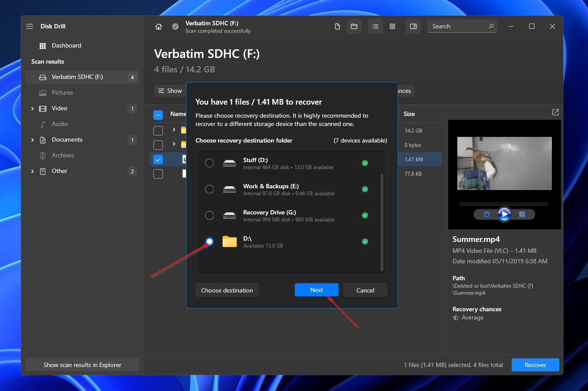Click the search magnifier icon

point(491,26)
